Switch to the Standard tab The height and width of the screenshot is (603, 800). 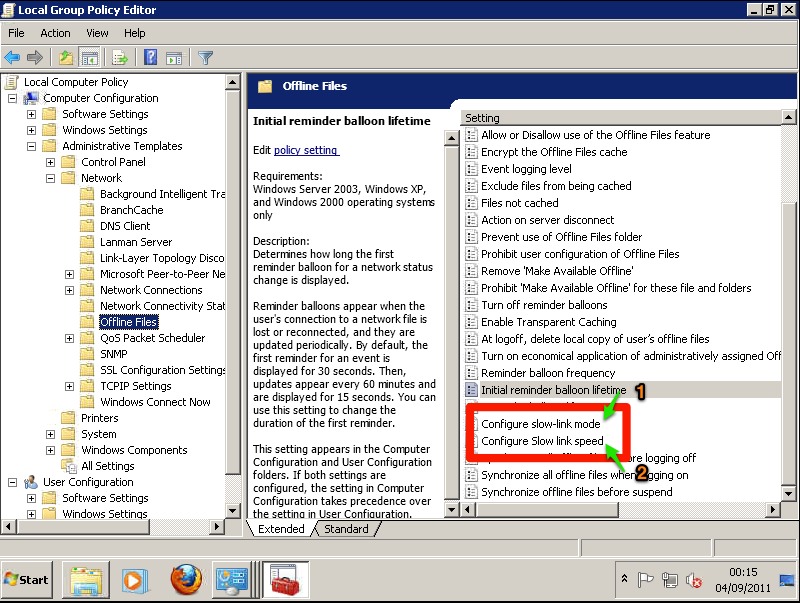(346, 529)
